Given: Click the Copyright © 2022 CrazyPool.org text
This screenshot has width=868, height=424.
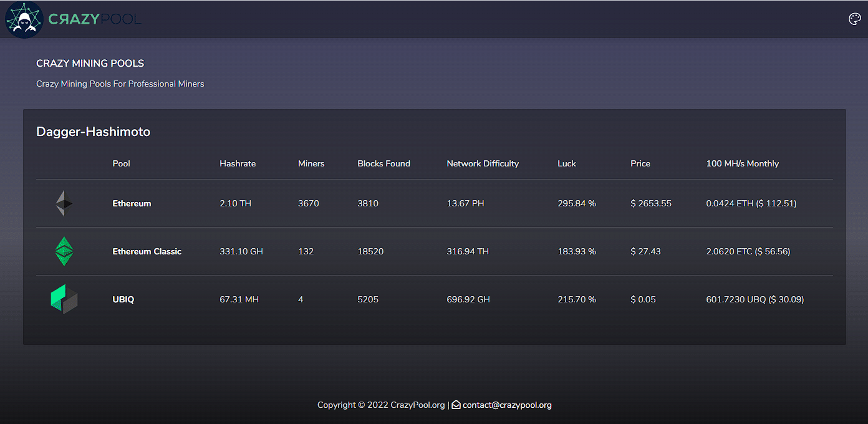Looking at the screenshot, I should 381,405.
